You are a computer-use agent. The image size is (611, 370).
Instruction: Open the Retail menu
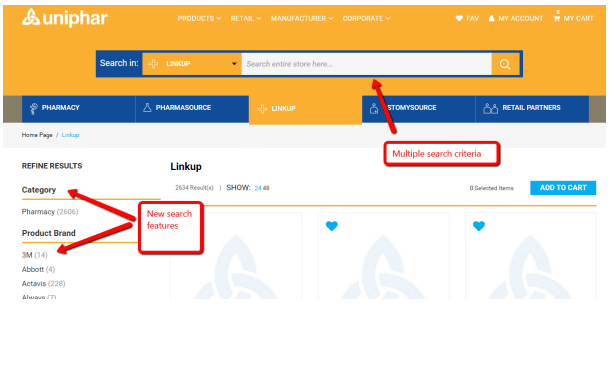click(245, 18)
